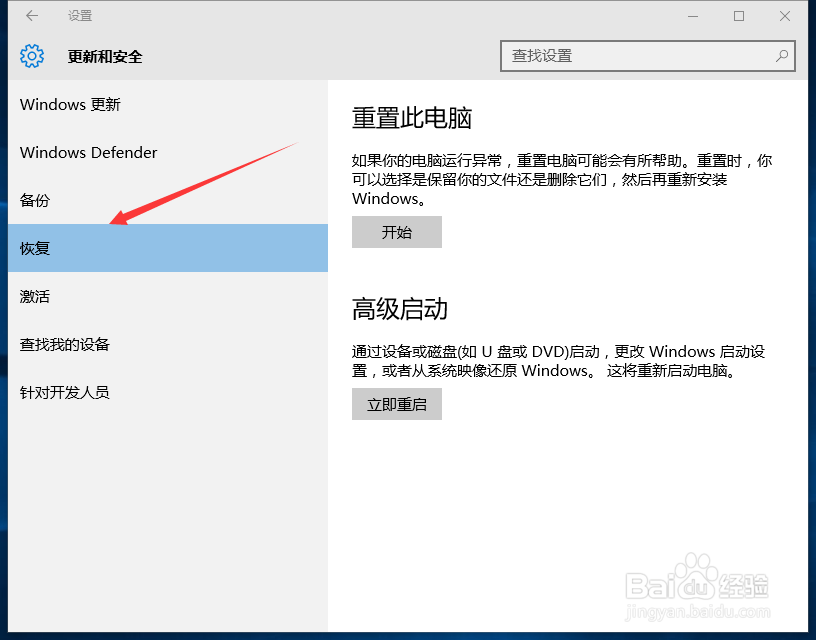Image resolution: width=816 pixels, height=640 pixels.
Task: Click the settings gear icon
Action: (x=32, y=56)
